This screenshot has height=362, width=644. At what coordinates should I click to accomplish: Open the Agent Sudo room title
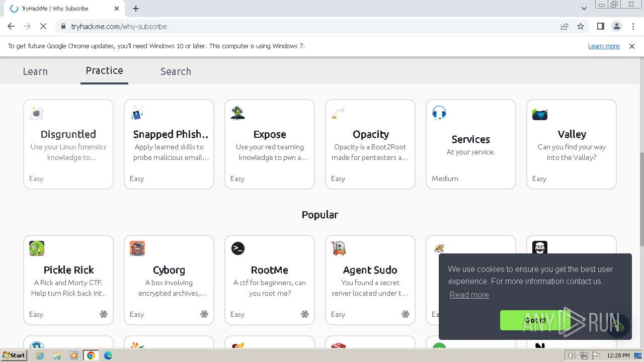tap(370, 270)
